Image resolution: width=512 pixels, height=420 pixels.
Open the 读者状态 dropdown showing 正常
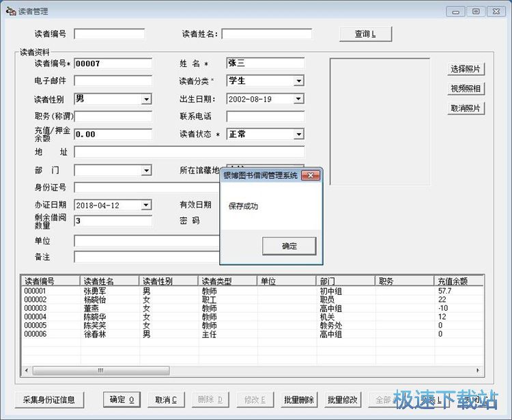pyautogui.click(x=298, y=134)
